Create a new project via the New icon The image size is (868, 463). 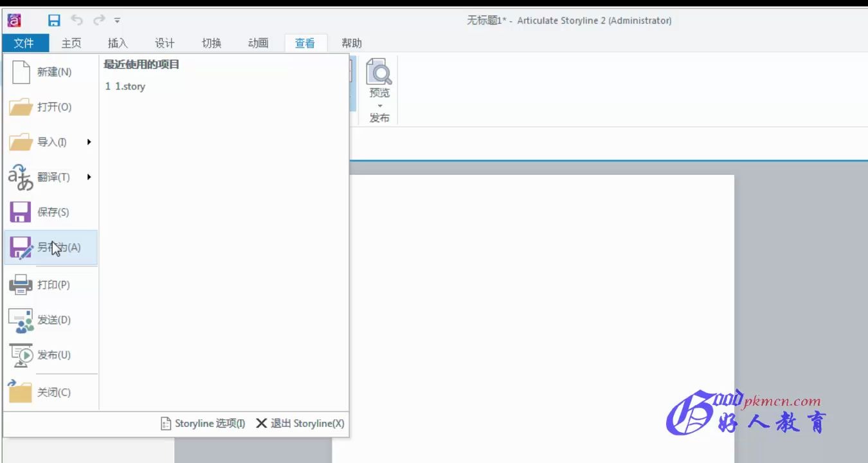[19, 71]
